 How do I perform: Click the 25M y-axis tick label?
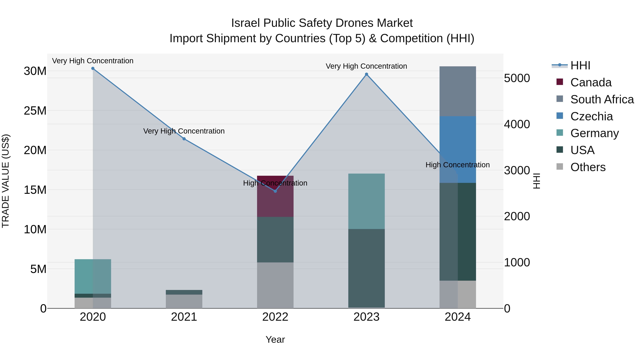coord(35,111)
